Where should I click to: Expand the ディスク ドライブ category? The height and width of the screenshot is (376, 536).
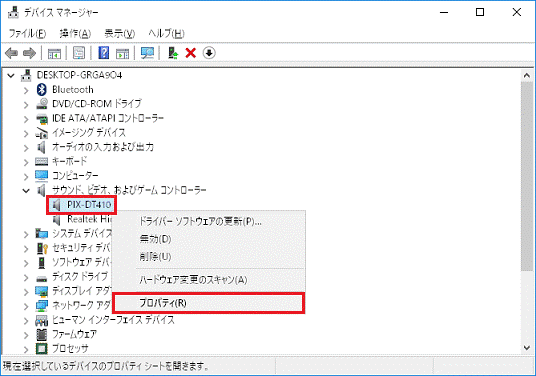26,277
